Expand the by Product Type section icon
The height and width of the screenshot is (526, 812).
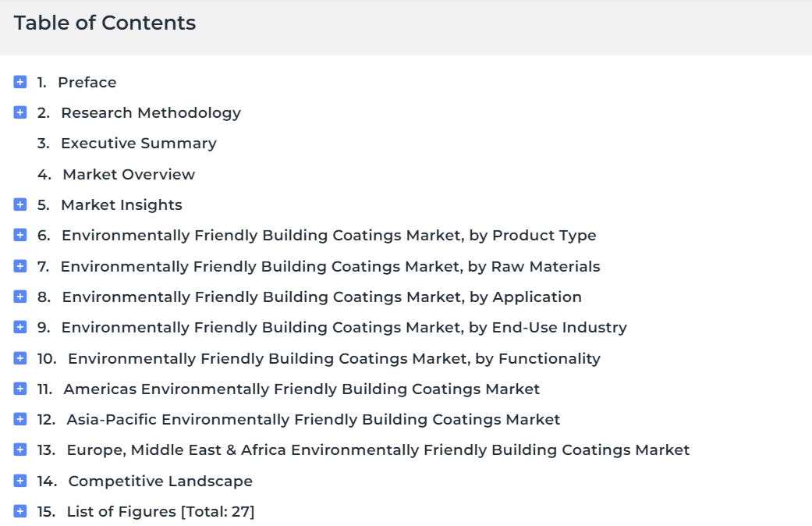click(x=20, y=235)
